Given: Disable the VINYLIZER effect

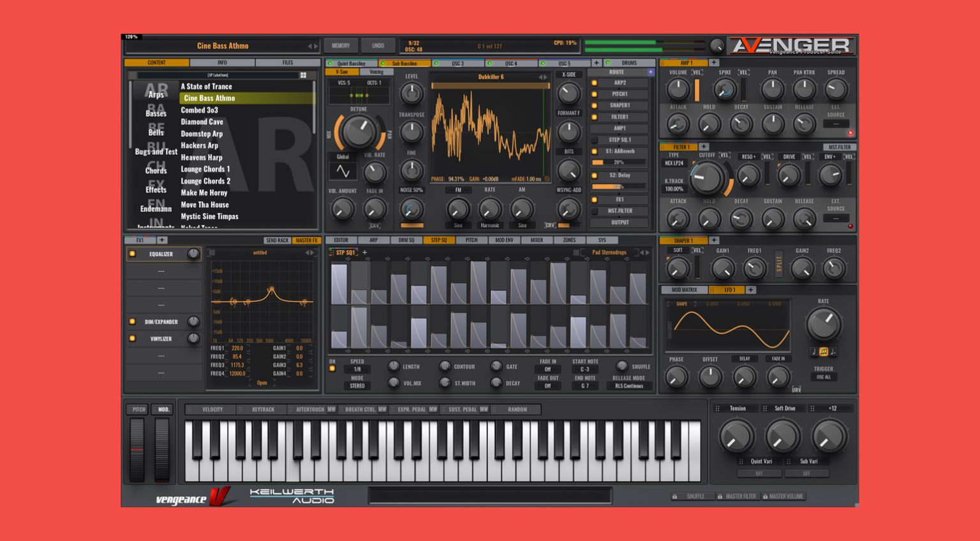Looking at the screenshot, I should [133, 339].
